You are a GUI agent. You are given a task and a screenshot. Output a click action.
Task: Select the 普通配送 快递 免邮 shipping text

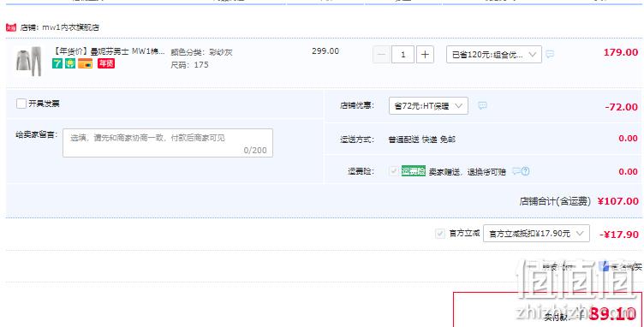click(x=422, y=140)
